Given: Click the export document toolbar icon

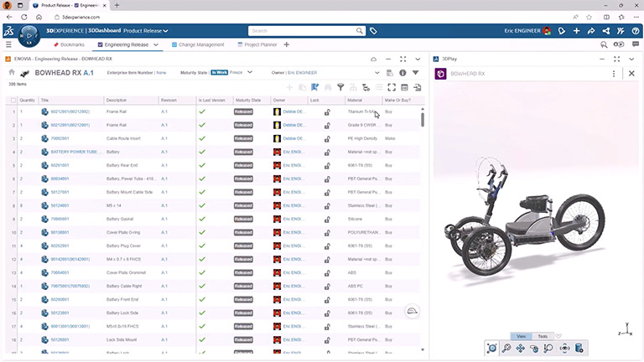Looking at the screenshot, I should [x=418, y=87].
